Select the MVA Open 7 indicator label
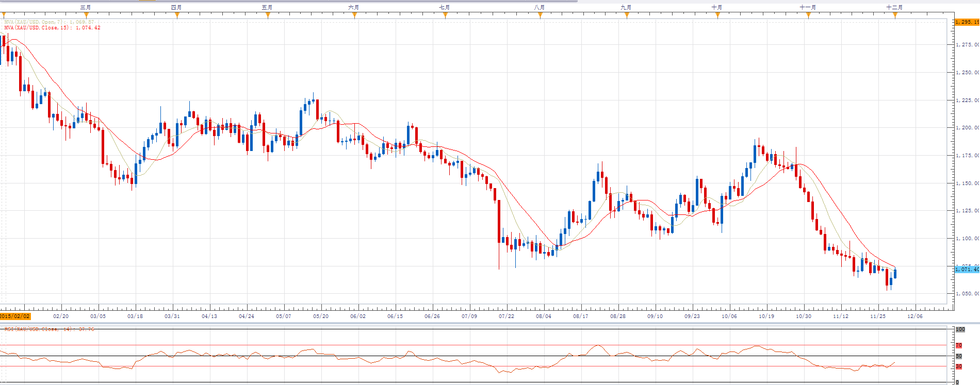980x385 pixels. (x=49, y=22)
